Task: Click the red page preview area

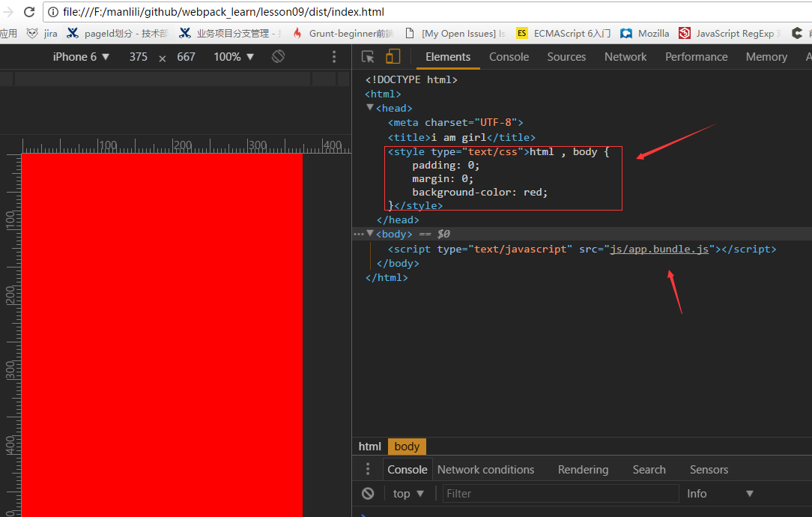Action: point(162,335)
